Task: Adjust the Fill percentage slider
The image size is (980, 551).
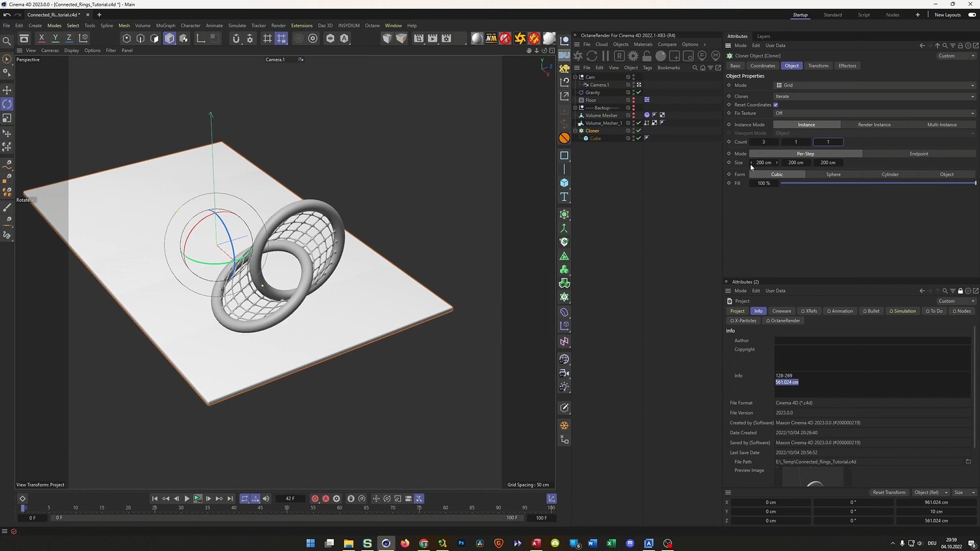Action: click(878, 183)
